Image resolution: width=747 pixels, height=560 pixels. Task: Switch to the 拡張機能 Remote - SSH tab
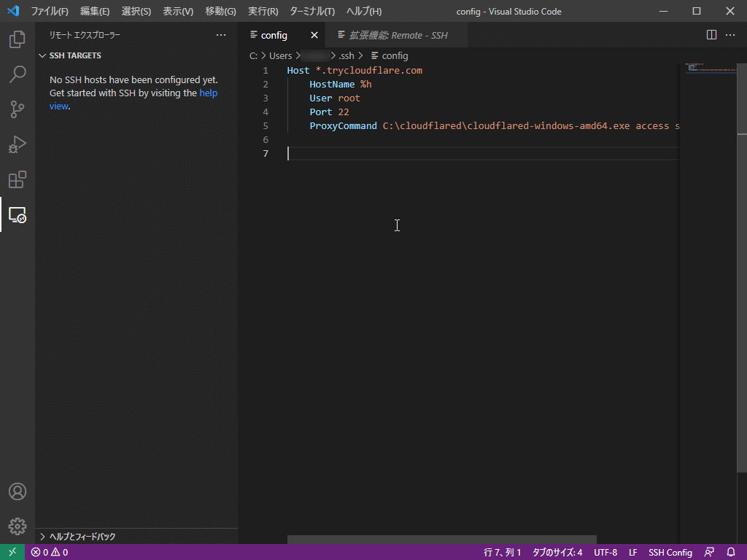pyautogui.click(x=394, y=34)
